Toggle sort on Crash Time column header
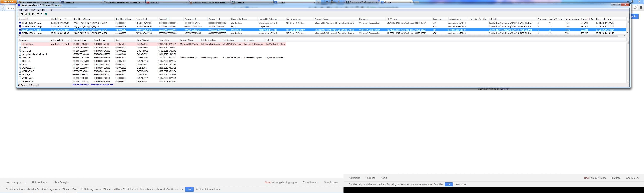Image resolution: width=644 pixels, height=193 pixels. (x=57, y=19)
